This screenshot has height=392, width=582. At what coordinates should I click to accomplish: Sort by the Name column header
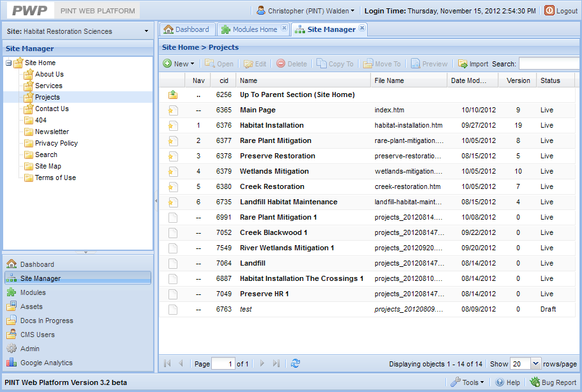pos(303,80)
